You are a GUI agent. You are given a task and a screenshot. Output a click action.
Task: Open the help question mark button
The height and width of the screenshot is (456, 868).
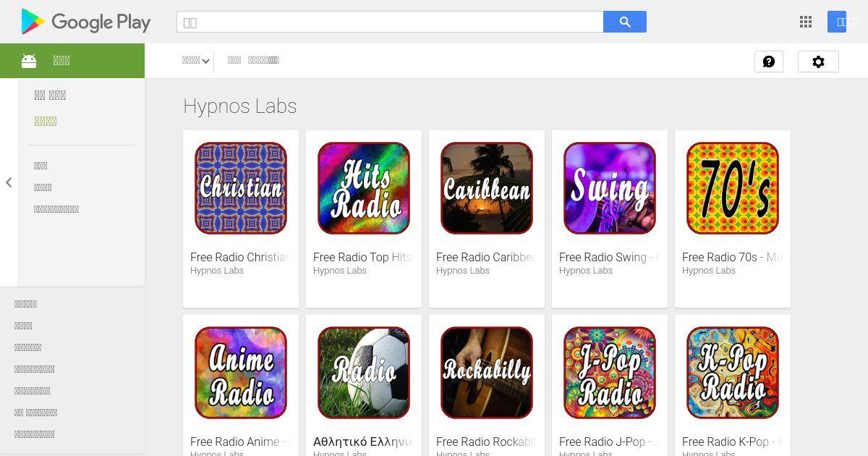point(769,62)
